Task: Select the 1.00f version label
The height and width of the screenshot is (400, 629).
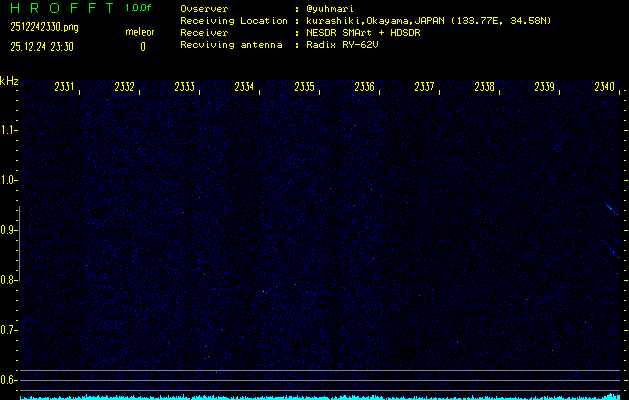Action: [x=138, y=8]
